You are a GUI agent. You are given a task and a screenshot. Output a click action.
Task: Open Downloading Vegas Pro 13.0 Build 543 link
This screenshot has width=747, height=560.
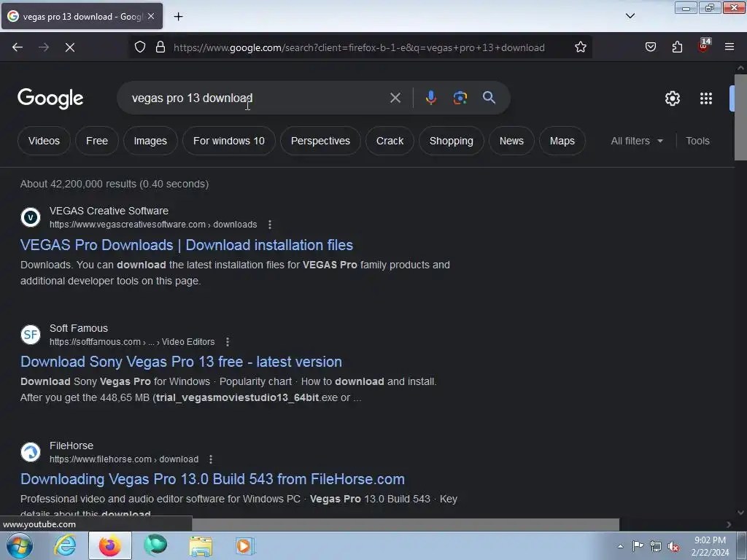click(x=212, y=479)
